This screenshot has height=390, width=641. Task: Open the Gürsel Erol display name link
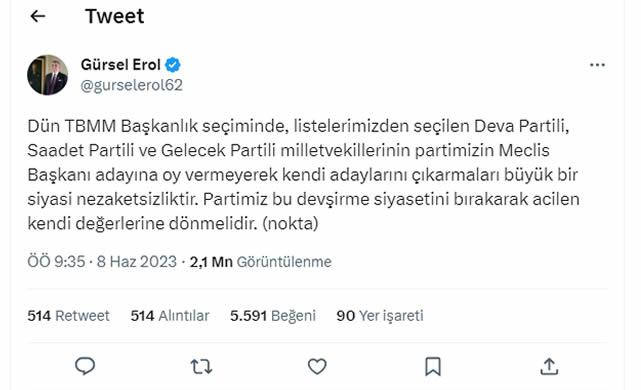[121, 65]
